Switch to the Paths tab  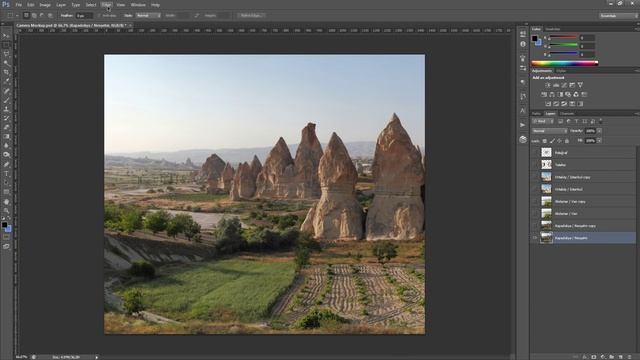536,113
